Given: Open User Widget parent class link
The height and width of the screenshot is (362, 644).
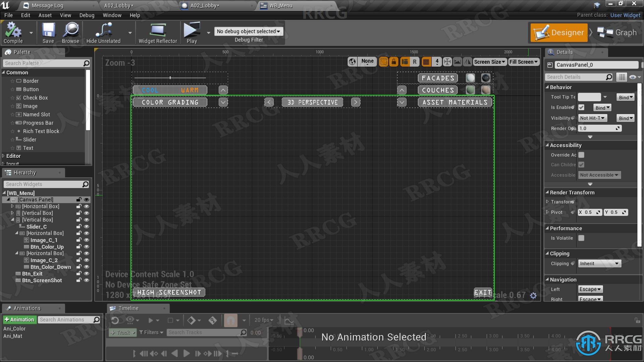Looking at the screenshot, I should pyautogui.click(x=625, y=15).
